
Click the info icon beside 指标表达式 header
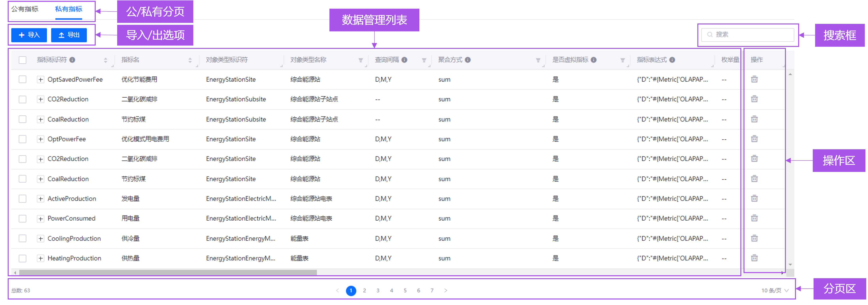pos(673,60)
